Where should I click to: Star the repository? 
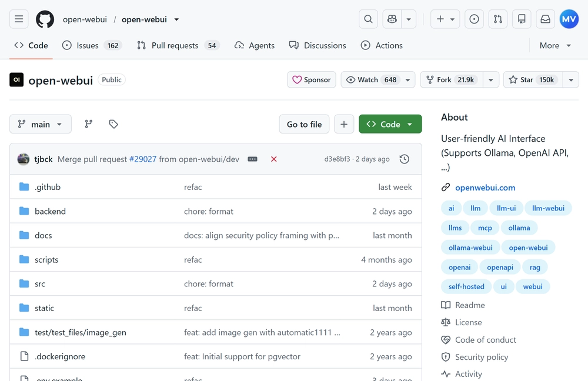point(533,80)
